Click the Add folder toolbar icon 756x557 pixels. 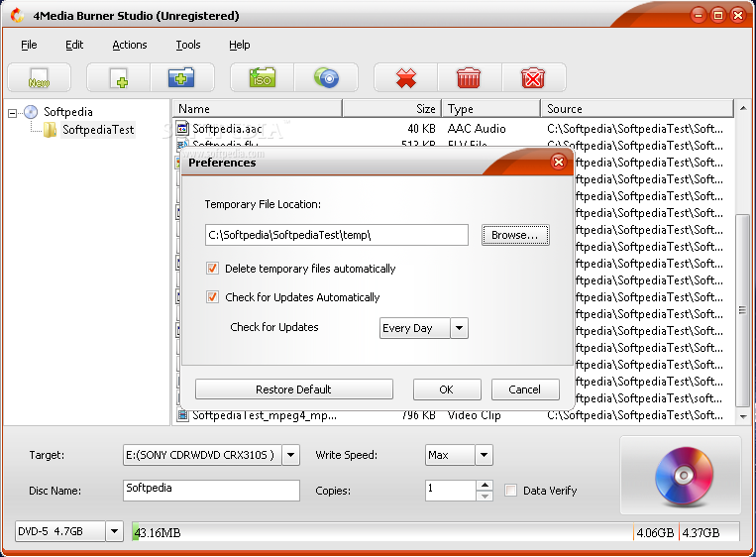(181, 77)
